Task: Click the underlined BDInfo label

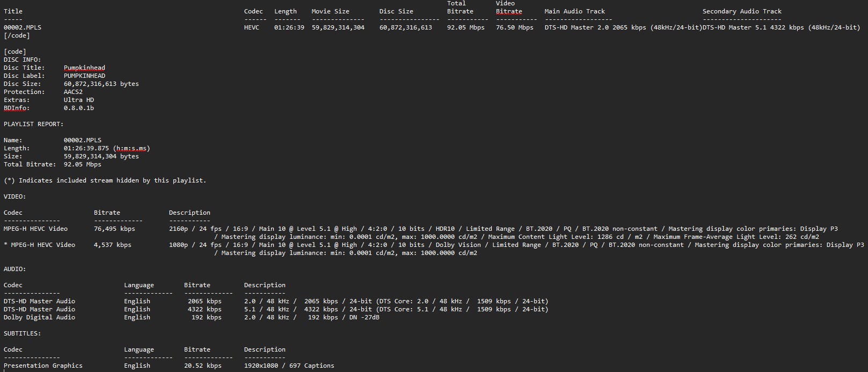Action: [x=17, y=108]
